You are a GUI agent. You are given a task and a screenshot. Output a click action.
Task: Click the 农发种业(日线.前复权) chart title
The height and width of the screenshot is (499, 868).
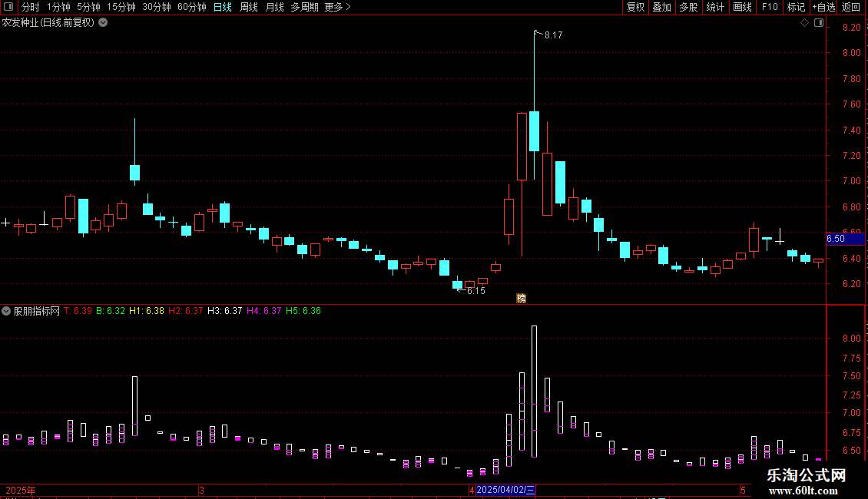(x=48, y=23)
